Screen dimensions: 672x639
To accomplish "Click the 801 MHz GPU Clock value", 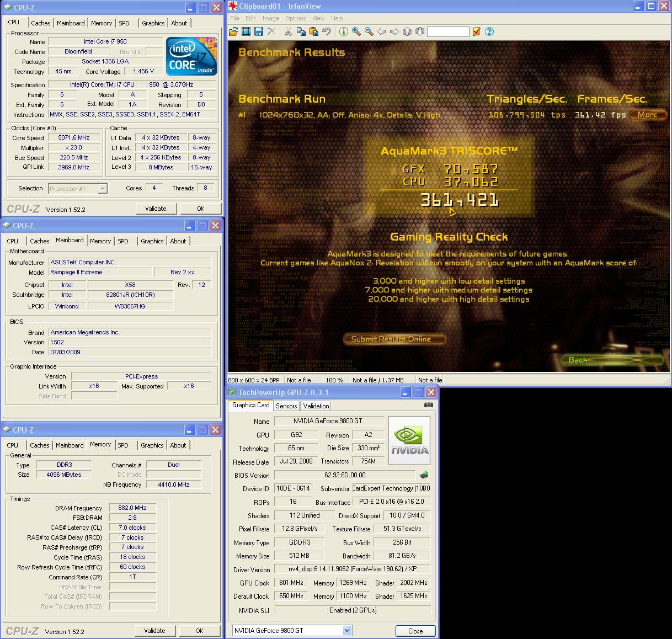I will pos(291,583).
